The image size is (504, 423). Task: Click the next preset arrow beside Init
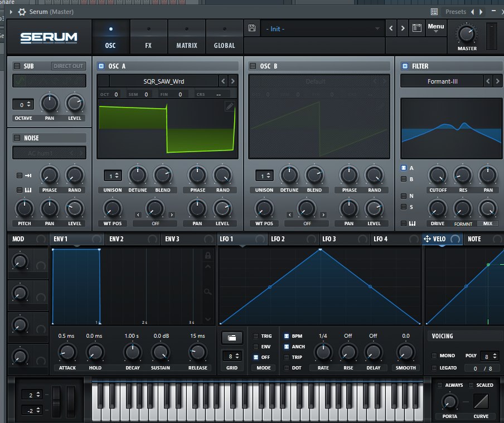403,28
